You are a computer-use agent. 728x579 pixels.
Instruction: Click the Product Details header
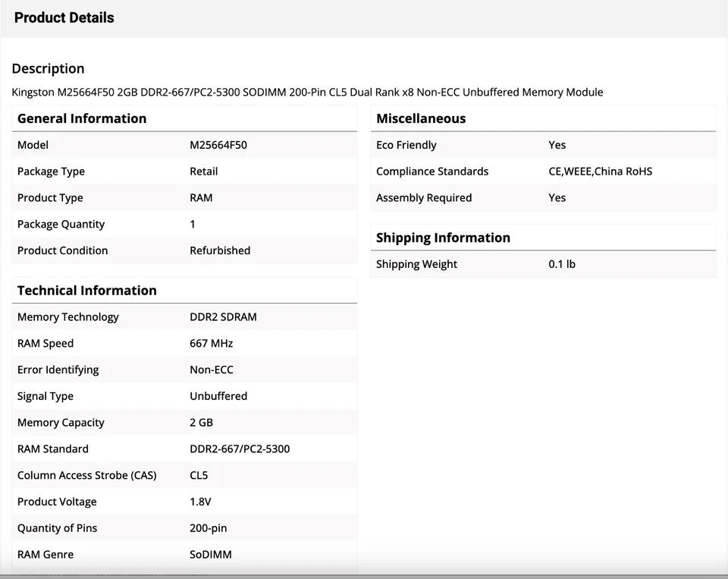pyautogui.click(x=64, y=18)
